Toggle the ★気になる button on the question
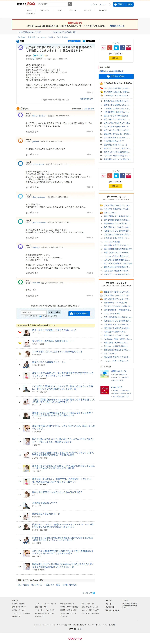The image size is (150, 644). (38, 55)
